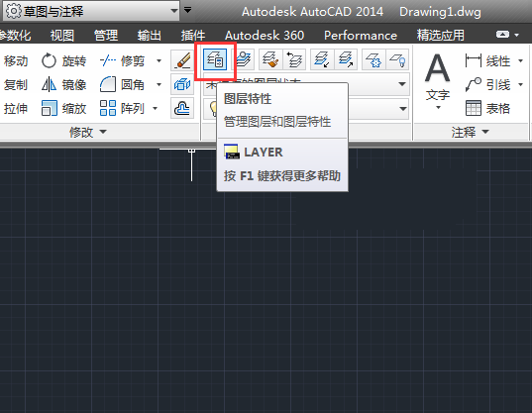Open the 草图与注释 workspace dropdown

(174, 11)
